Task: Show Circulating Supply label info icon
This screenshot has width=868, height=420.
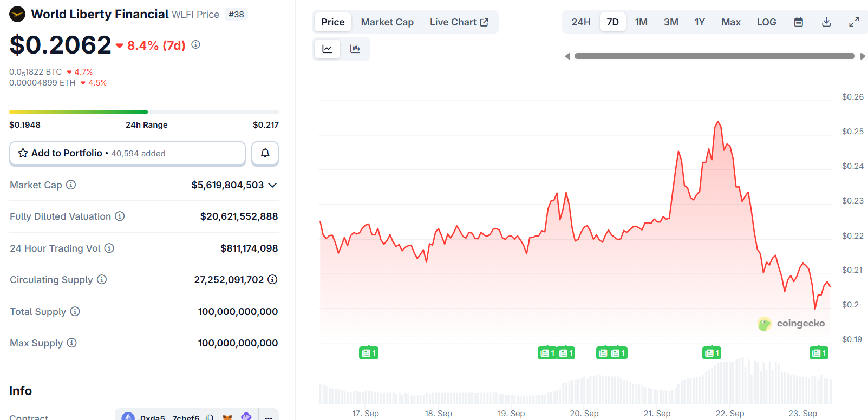Action: tap(102, 279)
